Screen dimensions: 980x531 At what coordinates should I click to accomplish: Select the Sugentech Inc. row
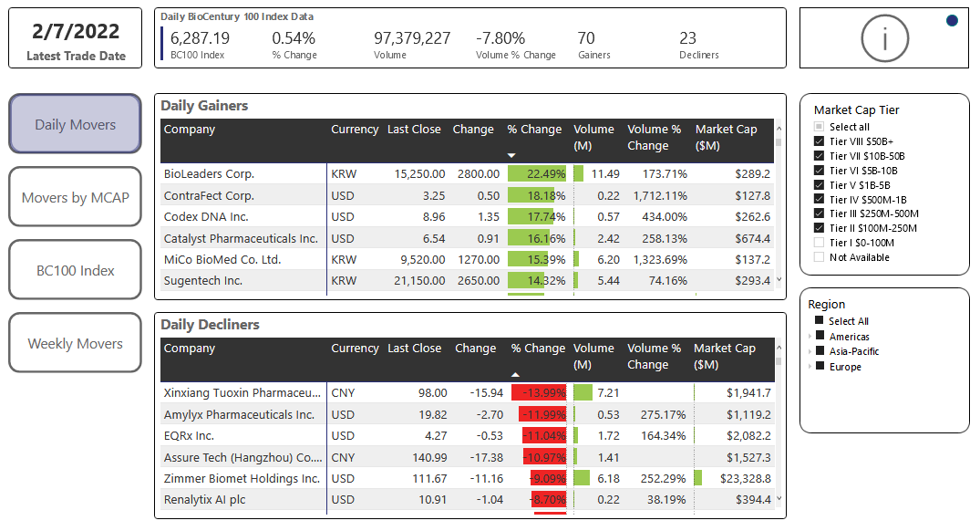[467, 281]
